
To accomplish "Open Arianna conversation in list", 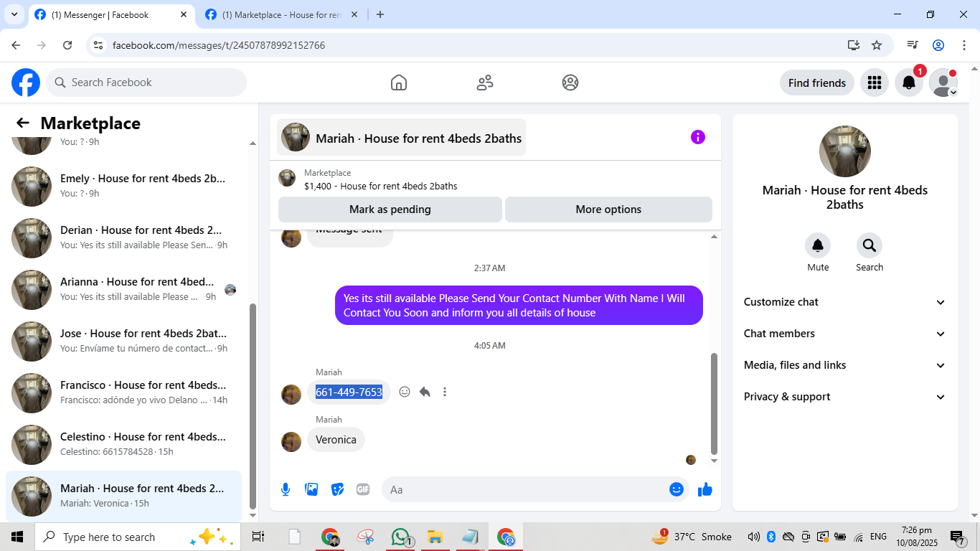I will 123,289.
